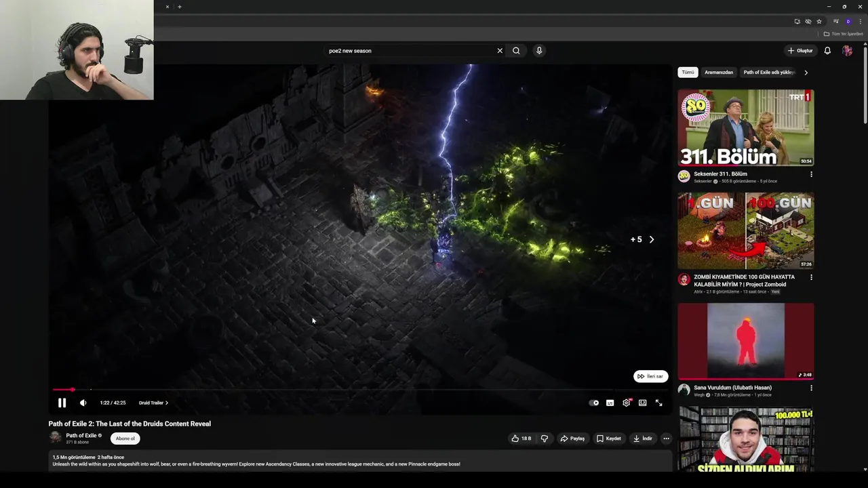Click the Atrix channel avatar
868x488 pixels.
coord(684,279)
